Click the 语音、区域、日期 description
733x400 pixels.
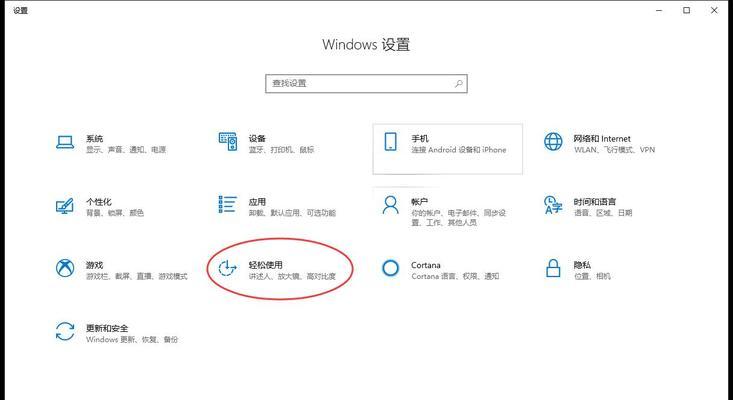pyautogui.click(x=603, y=213)
